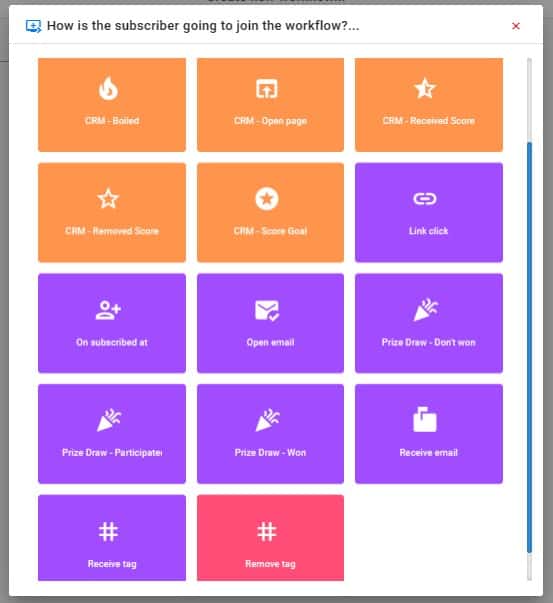The width and height of the screenshot is (553, 603).
Task: Choose the Open email envelope icon
Action: pos(267,311)
